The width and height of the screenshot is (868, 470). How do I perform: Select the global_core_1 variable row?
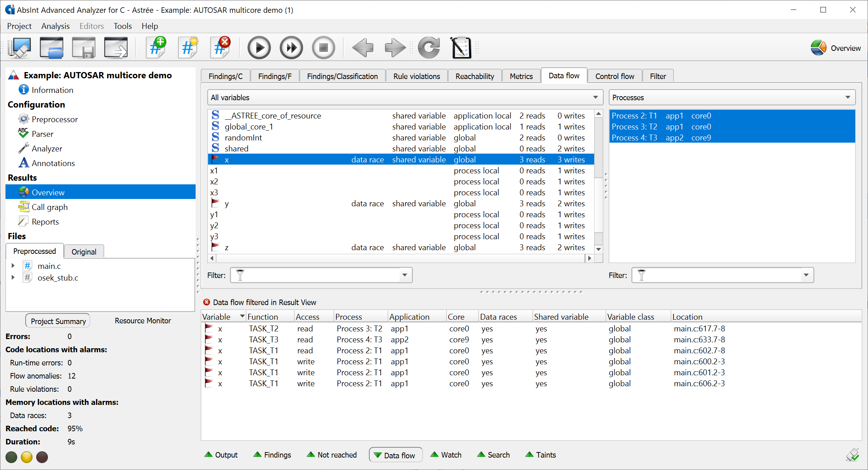[401, 127]
